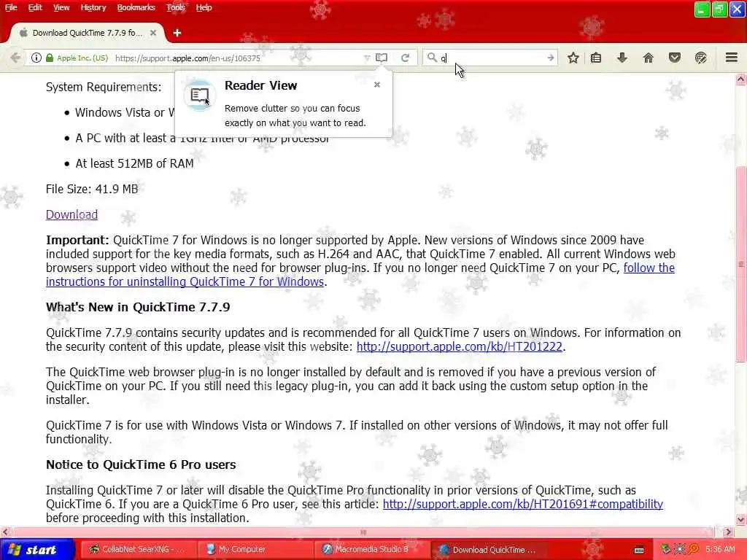Click the vertical scrollbar thumb
The width and height of the screenshot is (747, 560).
[x=741, y=264]
